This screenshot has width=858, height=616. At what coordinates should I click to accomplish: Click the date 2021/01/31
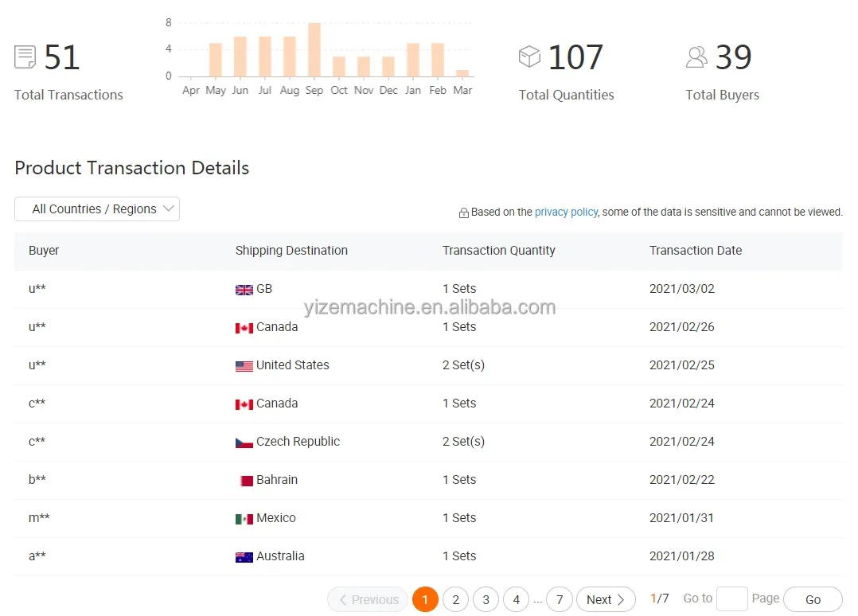(x=682, y=518)
